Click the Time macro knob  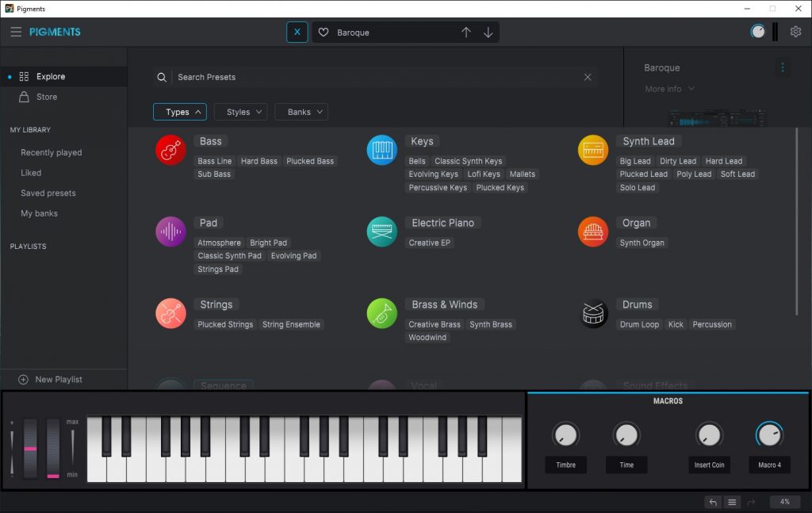pos(626,435)
